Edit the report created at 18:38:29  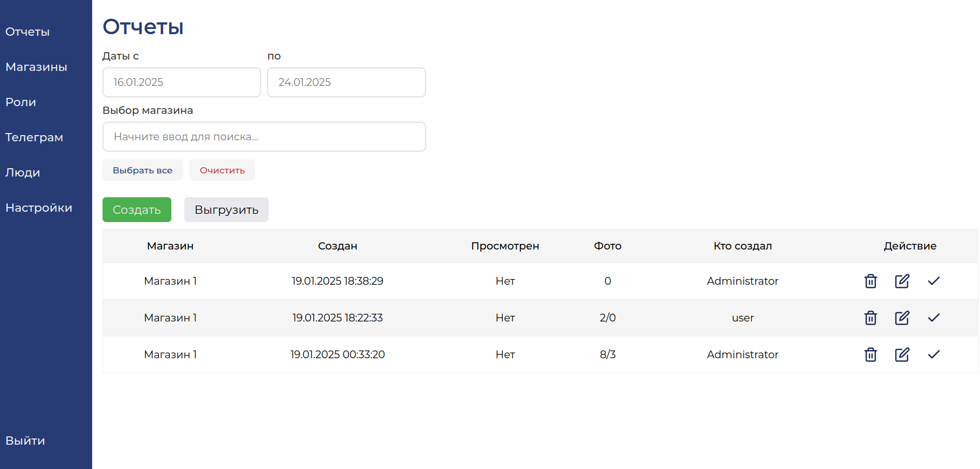(902, 281)
